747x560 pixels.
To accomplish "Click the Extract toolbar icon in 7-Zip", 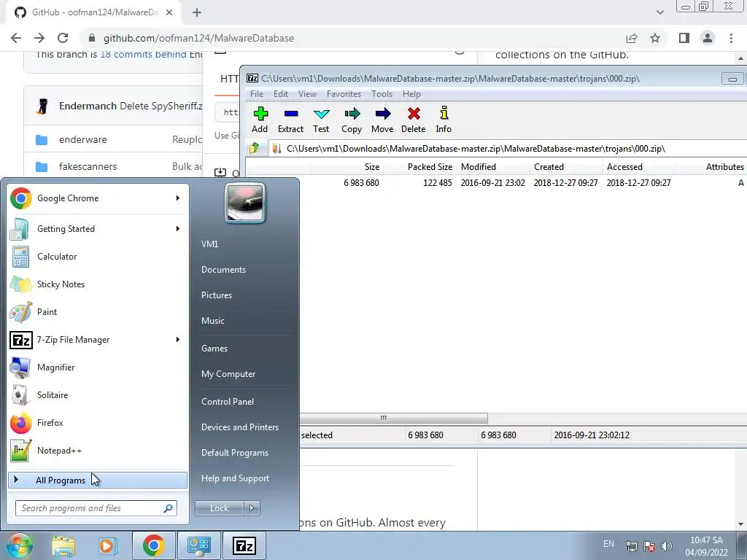I will (290, 120).
